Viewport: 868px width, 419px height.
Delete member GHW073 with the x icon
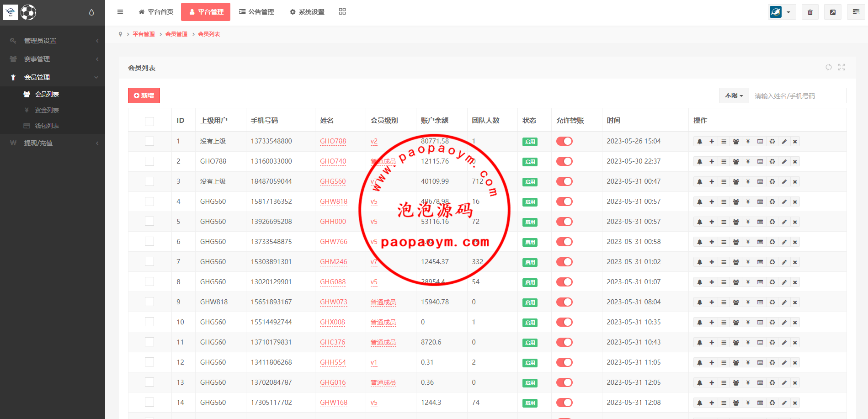(795, 302)
